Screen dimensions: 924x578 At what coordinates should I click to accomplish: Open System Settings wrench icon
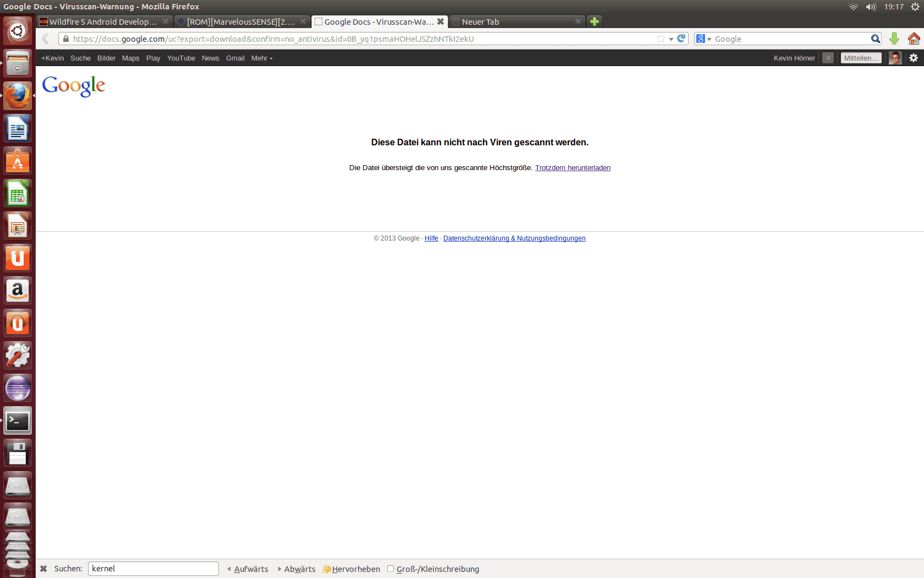pyautogui.click(x=18, y=356)
